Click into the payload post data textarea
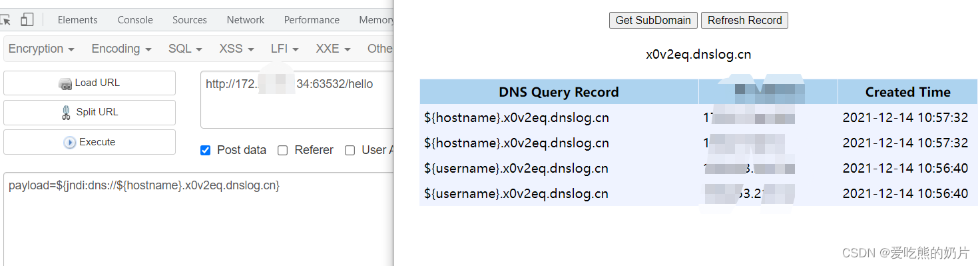Screen dimensions: 980x266 point(198,219)
